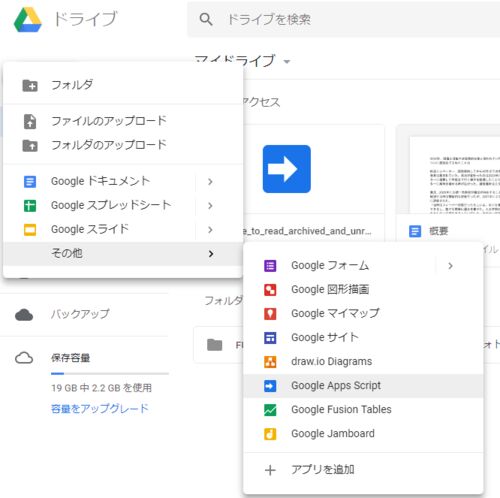Click the Google Slides icon in menu
This screenshot has width=500, height=498.
click(30, 230)
